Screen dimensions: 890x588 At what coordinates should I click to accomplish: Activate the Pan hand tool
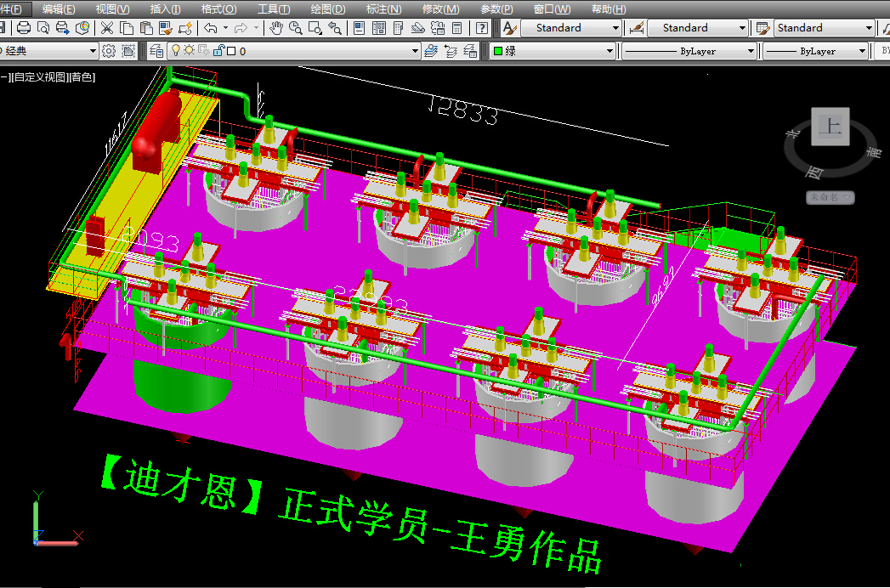[x=277, y=28]
